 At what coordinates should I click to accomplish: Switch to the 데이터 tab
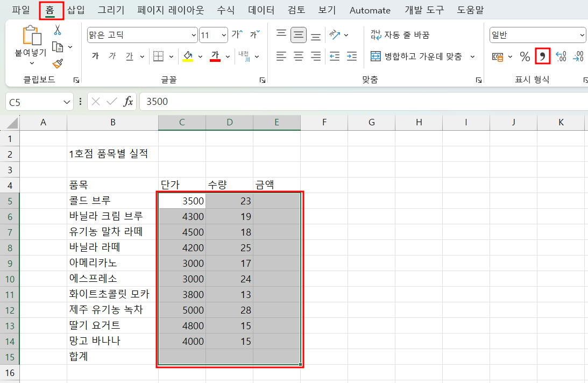click(261, 10)
